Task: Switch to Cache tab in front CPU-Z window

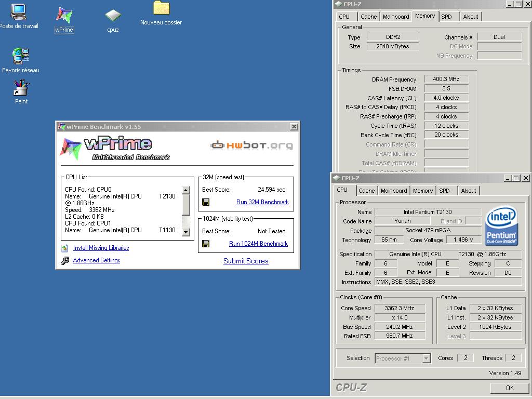Action: coord(366,191)
